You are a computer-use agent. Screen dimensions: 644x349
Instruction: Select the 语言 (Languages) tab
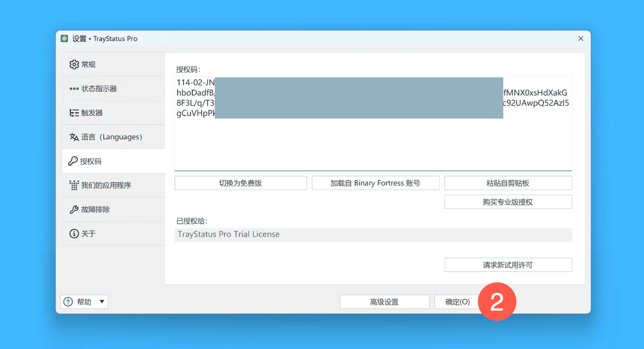tap(113, 137)
